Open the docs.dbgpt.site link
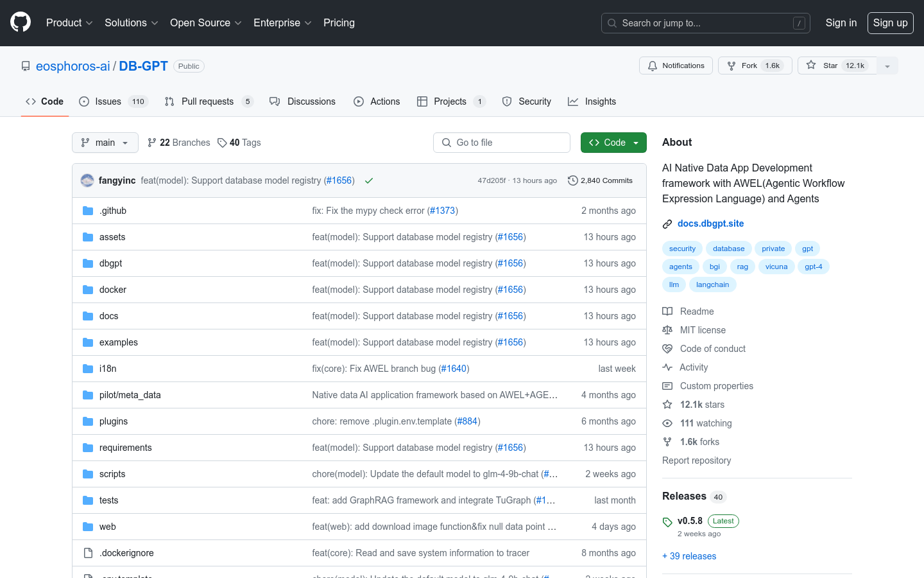Screen dimensions: 924x578 [x=711, y=223]
